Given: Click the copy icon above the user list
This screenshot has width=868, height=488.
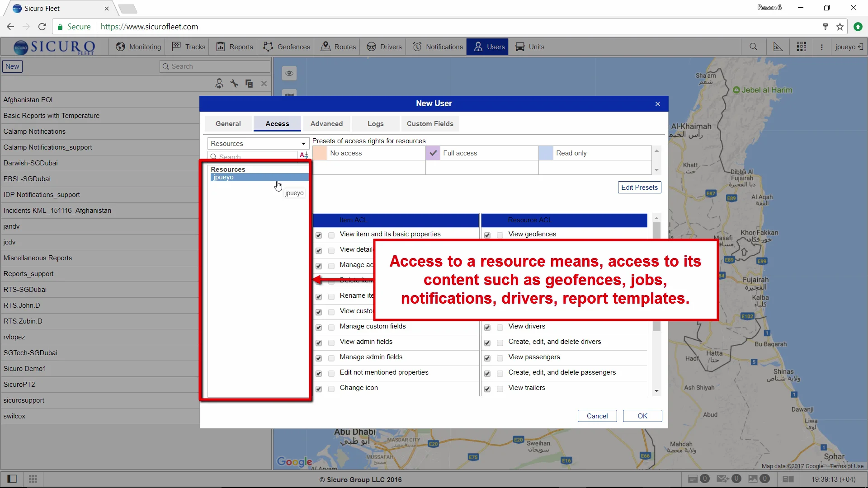Looking at the screenshot, I should click(249, 84).
